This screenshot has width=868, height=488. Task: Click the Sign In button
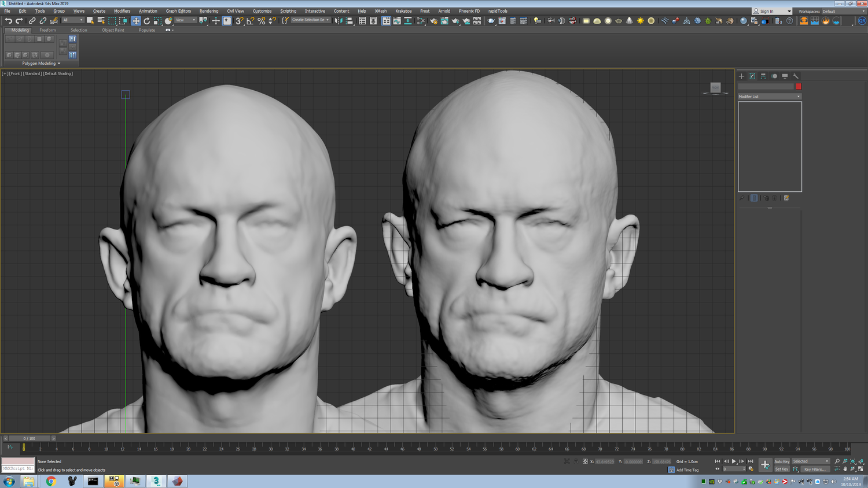point(772,11)
